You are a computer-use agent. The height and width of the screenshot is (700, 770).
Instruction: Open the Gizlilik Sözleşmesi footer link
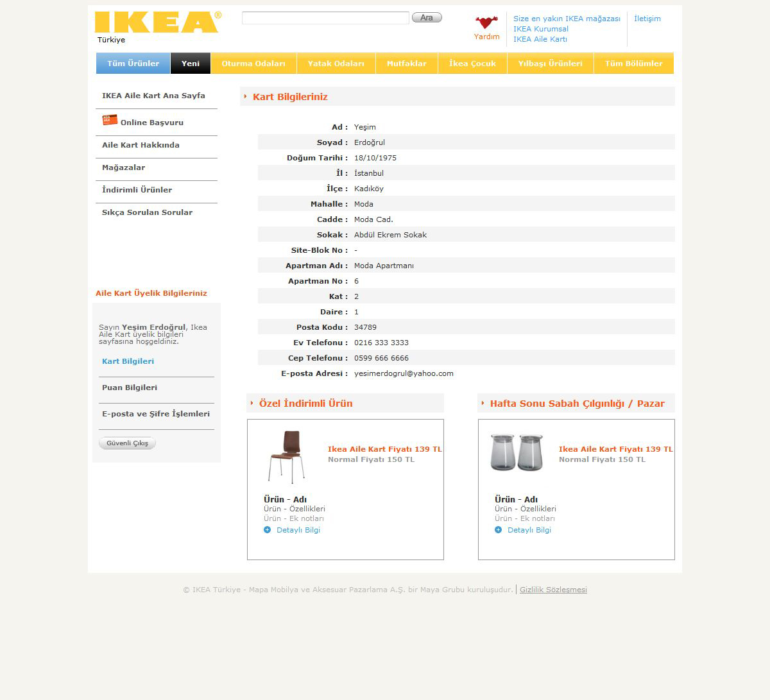pyautogui.click(x=553, y=590)
